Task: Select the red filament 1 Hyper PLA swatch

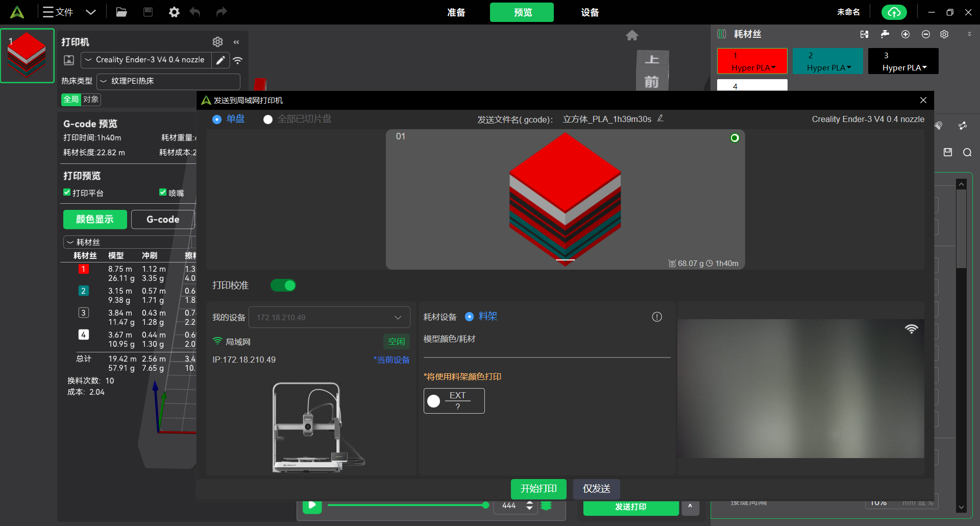Action: (x=752, y=61)
